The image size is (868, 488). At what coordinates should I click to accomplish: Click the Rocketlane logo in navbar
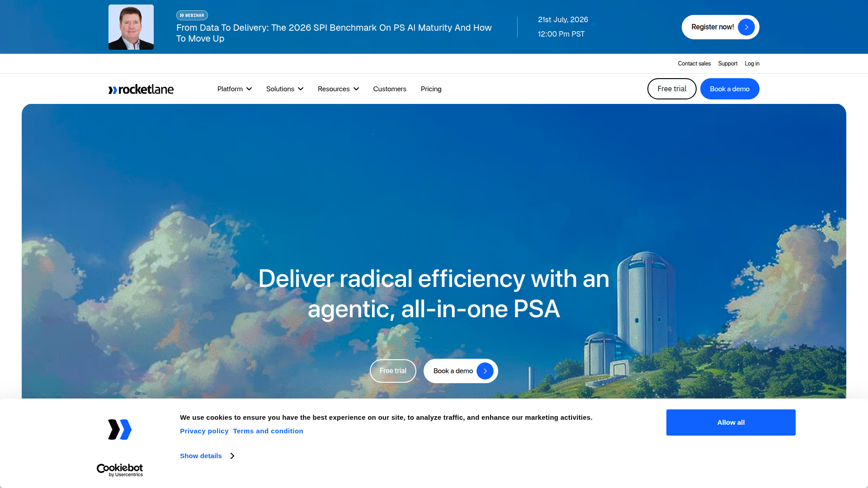[x=141, y=89]
